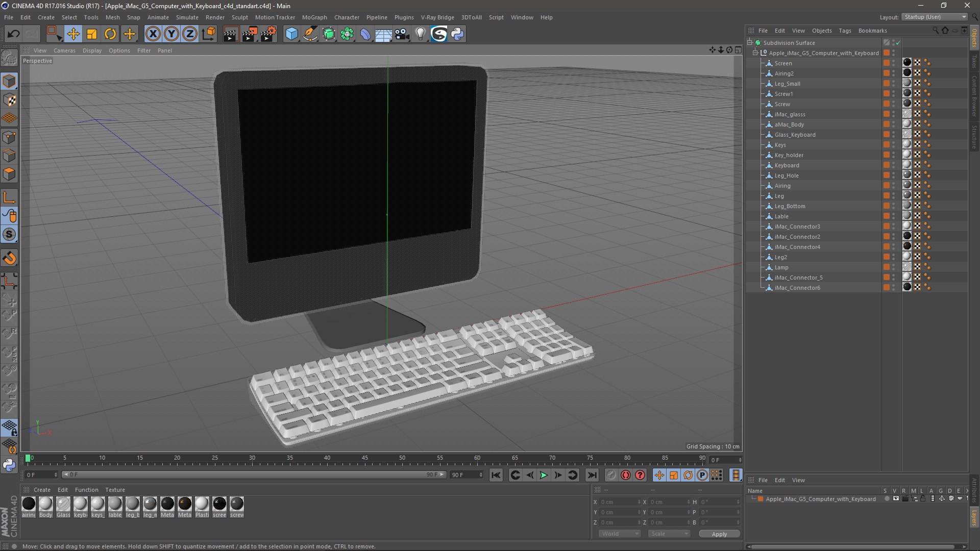Open the material manager Function menu
The image size is (980, 551).
[86, 490]
